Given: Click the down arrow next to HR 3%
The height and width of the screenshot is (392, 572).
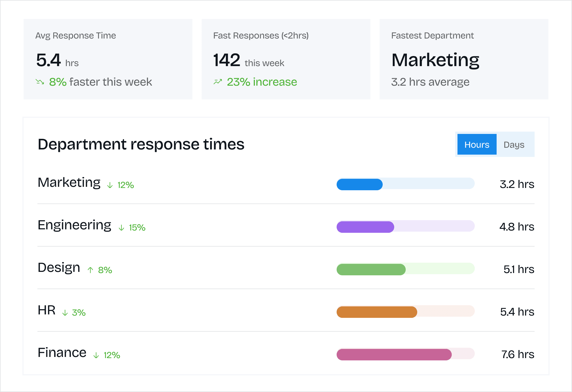Looking at the screenshot, I should [x=65, y=313].
